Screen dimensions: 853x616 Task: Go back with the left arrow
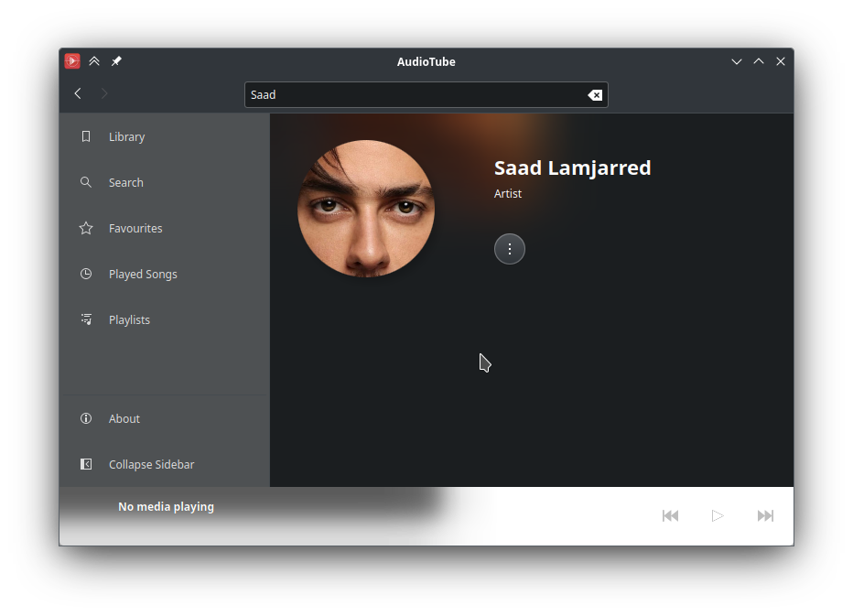[x=78, y=93]
